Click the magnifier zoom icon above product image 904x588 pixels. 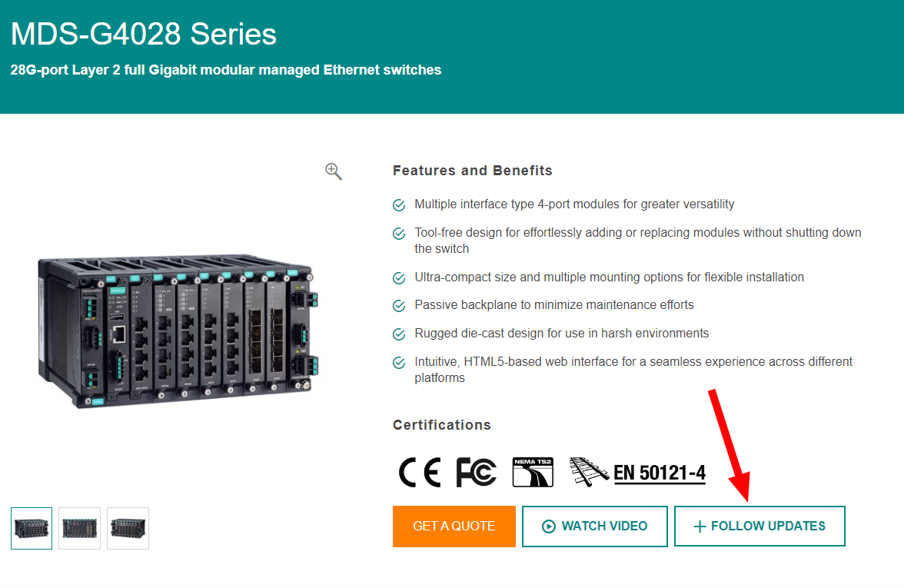pyautogui.click(x=334, y=171)
